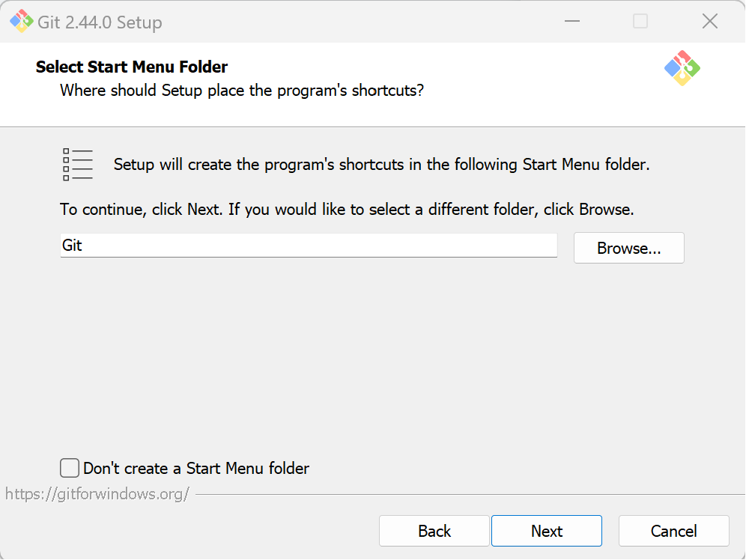
Task: Go to the previous step with Back
Action: [x=434, y=531]
